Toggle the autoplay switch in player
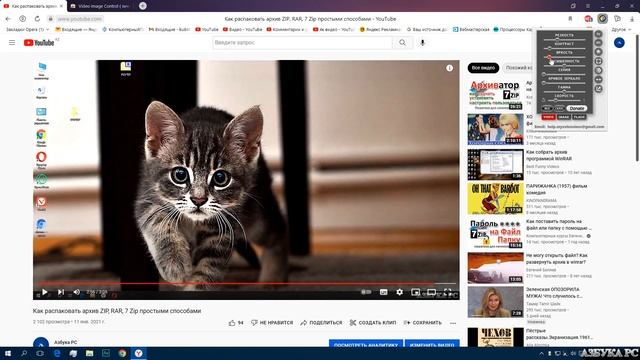 point(366,292)
